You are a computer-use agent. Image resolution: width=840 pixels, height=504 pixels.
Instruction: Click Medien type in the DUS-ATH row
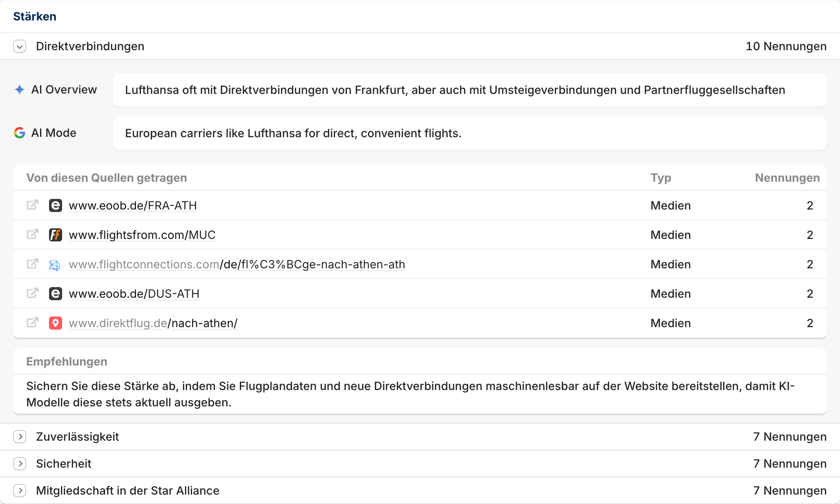click(x=671, y=294)
